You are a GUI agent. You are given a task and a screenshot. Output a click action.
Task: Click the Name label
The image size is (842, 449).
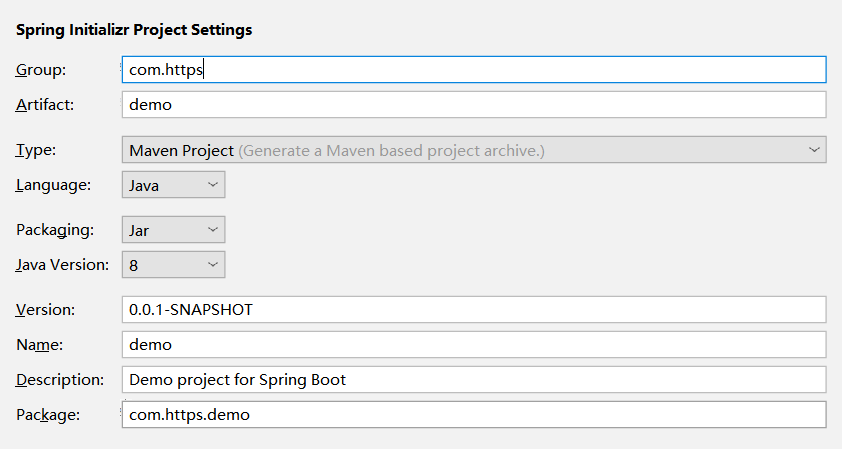(39, 344)
